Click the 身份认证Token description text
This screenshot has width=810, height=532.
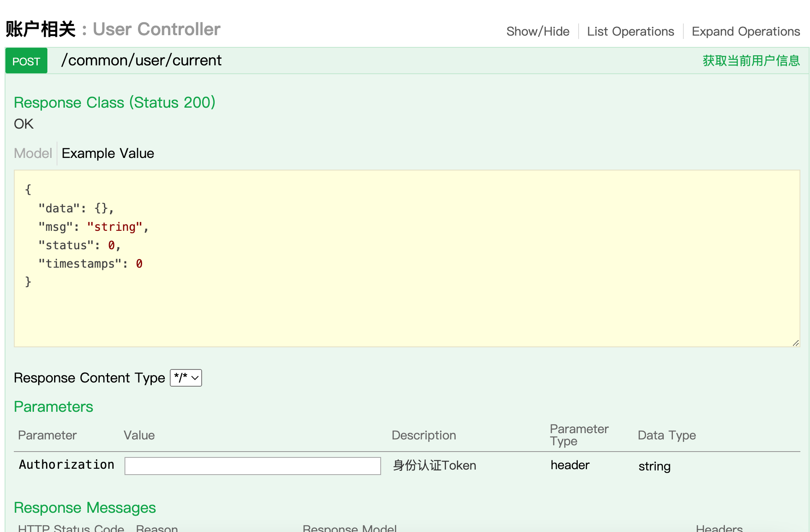pos(434,465)
